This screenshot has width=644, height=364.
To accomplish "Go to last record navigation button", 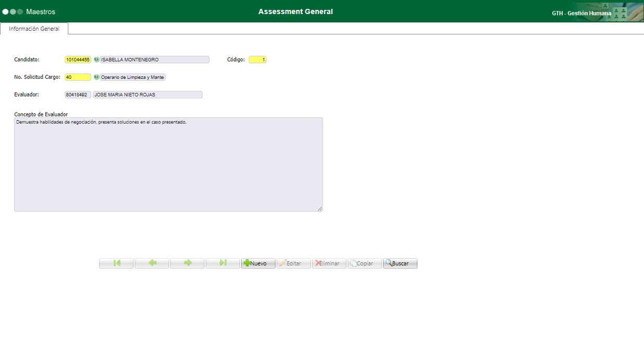I will tap(223, 263).
